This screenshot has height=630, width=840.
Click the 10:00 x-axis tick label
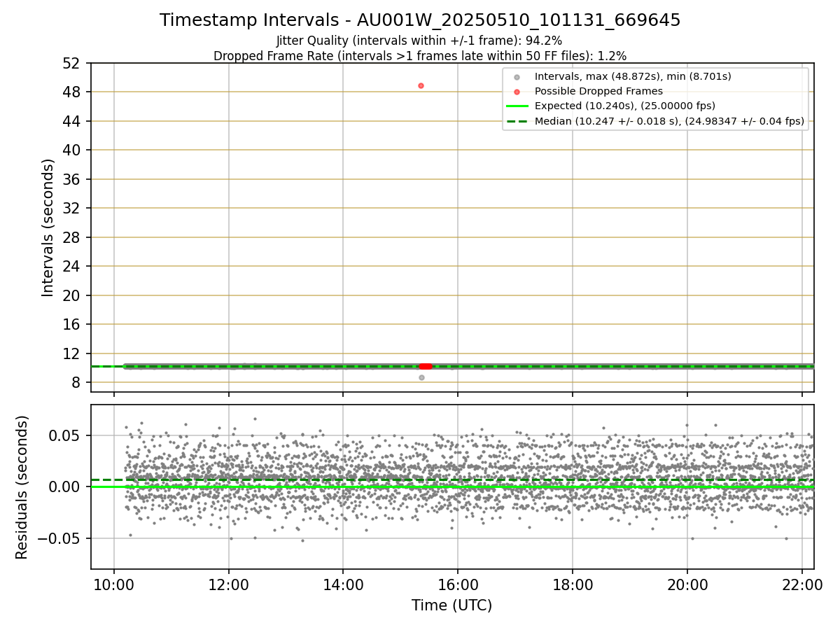(x=114, y=584)
